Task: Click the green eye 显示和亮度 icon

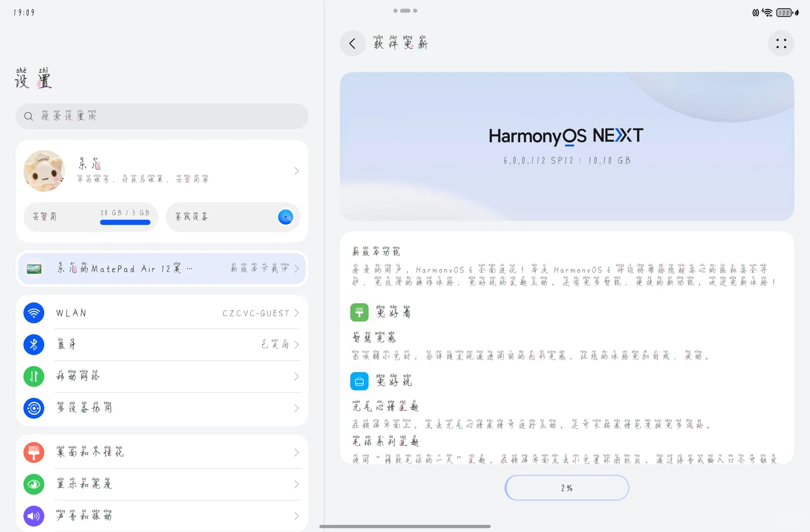Action: [x=34, y=484]
